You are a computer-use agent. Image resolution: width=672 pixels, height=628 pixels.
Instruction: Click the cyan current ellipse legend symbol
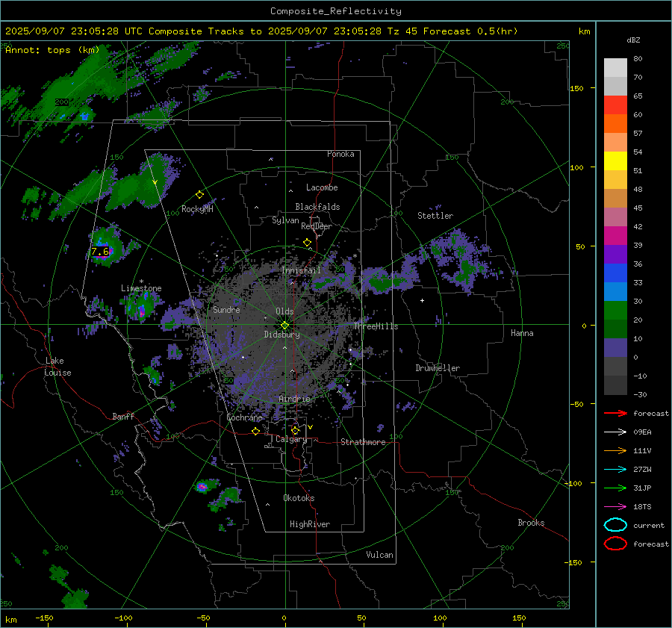point(615,525)
